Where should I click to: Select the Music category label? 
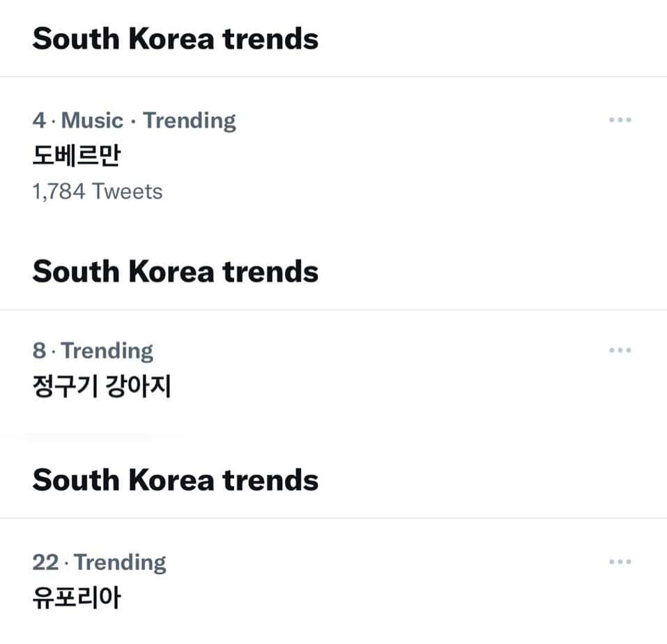click(x=92, y=121)
